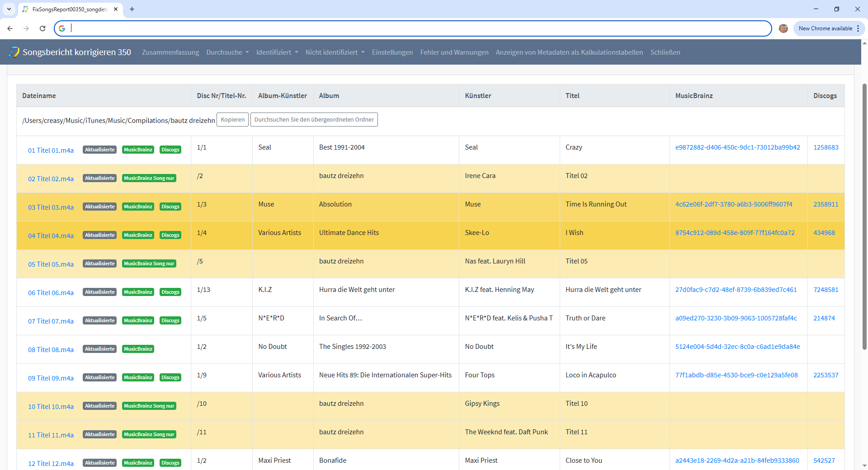Open MusicBrainz ID e9872882 for Crazy
This screenshot has width=868, height=470.
(737, 147)
